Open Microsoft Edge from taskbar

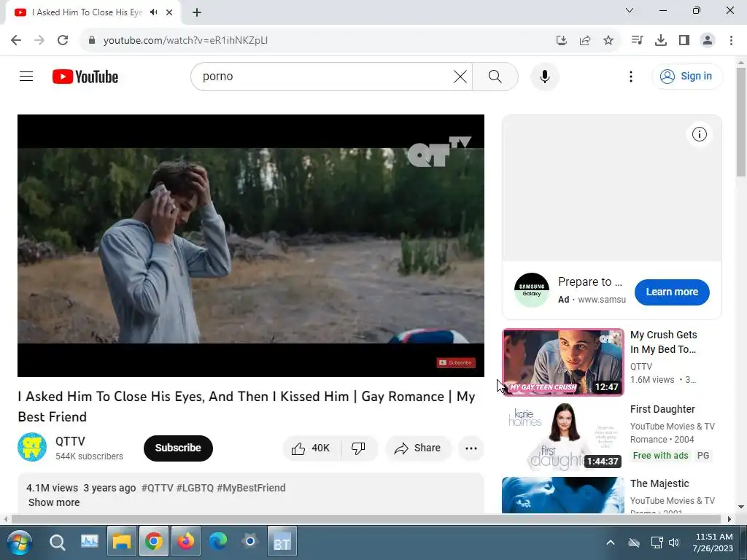(218, 542)
